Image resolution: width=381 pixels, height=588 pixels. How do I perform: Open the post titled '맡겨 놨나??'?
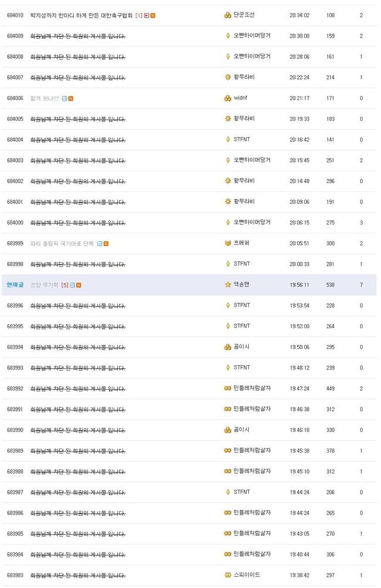coord(45,98)
